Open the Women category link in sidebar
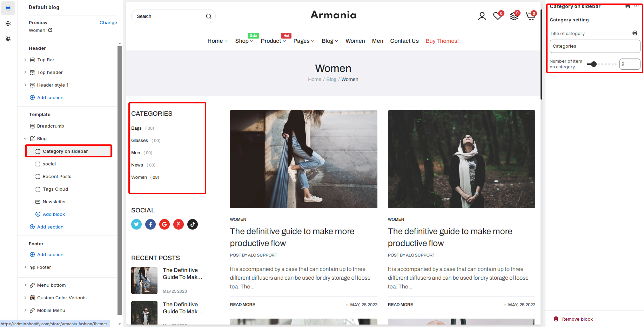644x327 pixels. click(x=139, y=177)
